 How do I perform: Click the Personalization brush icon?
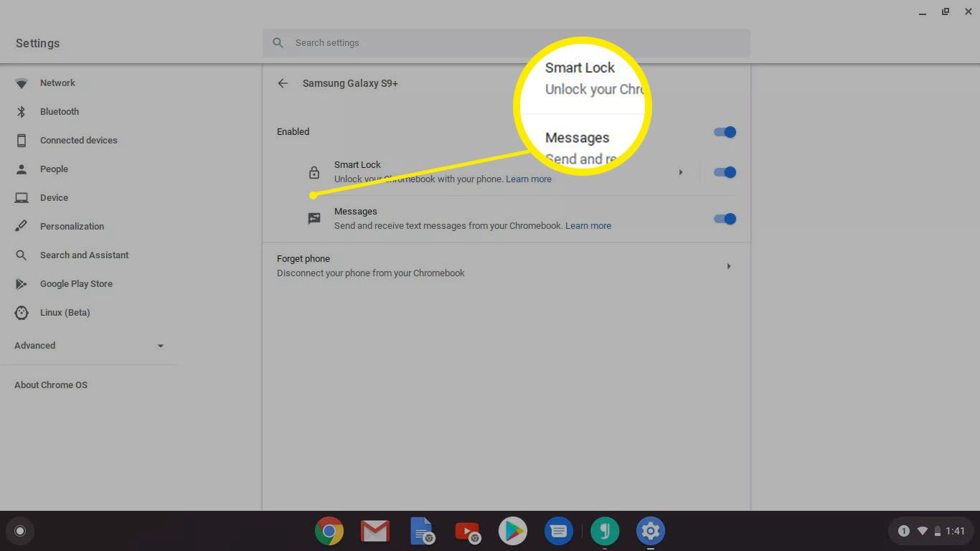[22, 227]
